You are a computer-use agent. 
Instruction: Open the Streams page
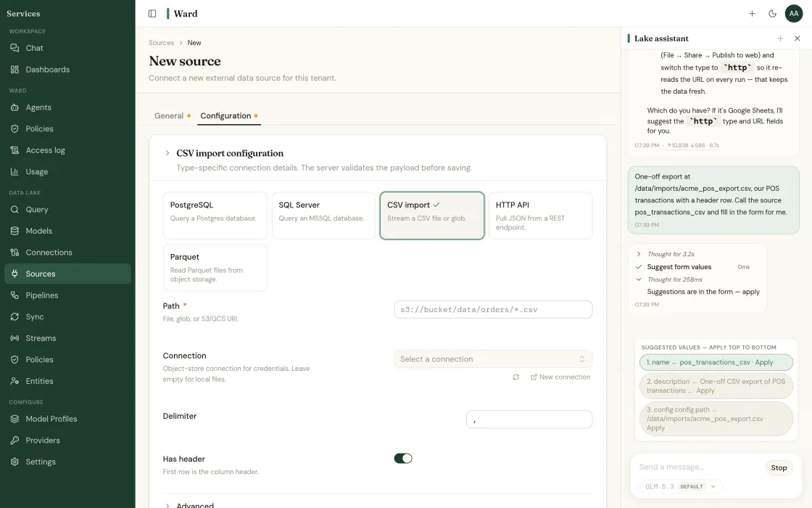(x=67, y=338)
